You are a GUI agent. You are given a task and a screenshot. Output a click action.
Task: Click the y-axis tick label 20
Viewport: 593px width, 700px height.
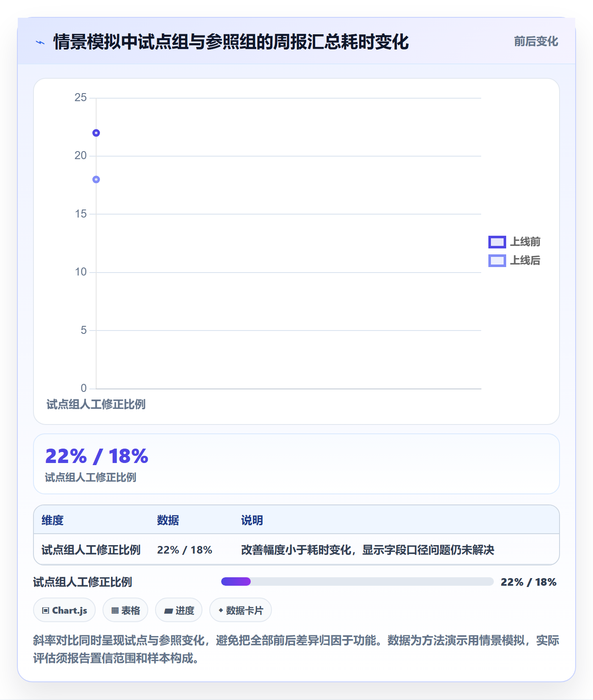click(80, 156)
